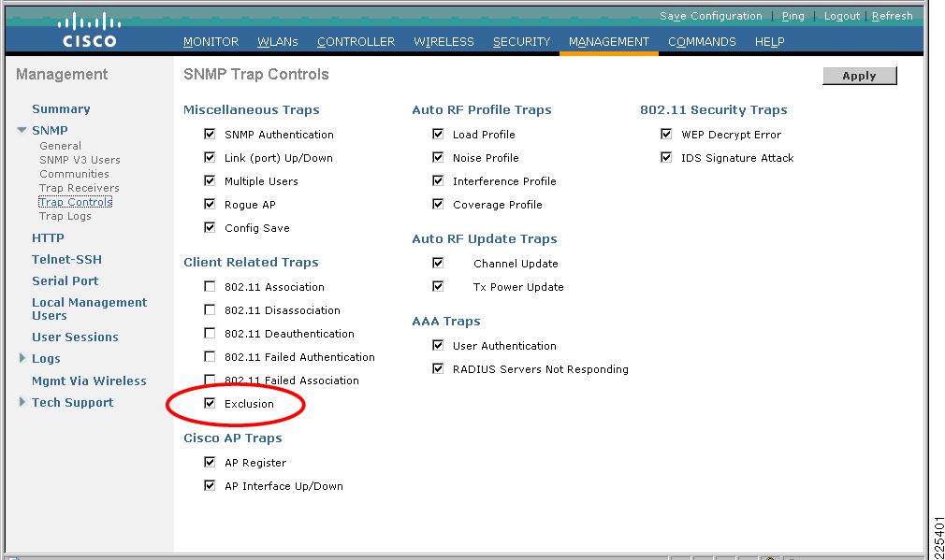This screenshot has width=945, height=560.
Task: Disable the Rogue AP trap
Action: [x=210, y=204]
